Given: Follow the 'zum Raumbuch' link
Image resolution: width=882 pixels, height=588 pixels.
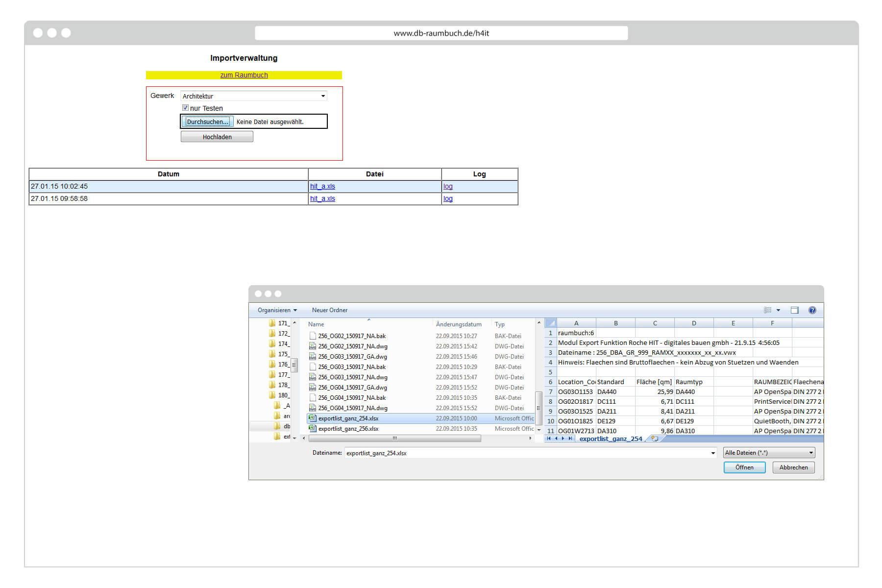Looking at the screenshot, I should (x=244, y=75).
